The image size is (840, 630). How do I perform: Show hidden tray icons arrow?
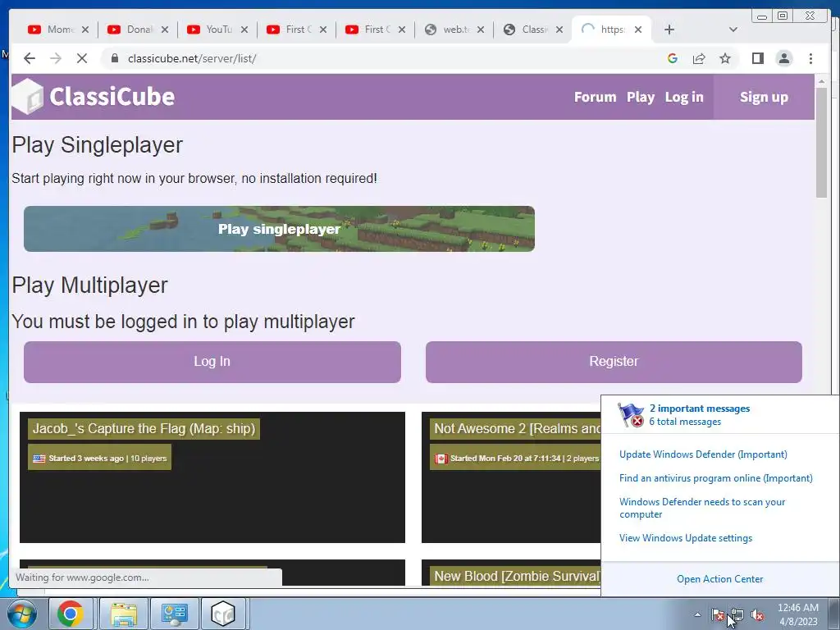click(697, 614)
